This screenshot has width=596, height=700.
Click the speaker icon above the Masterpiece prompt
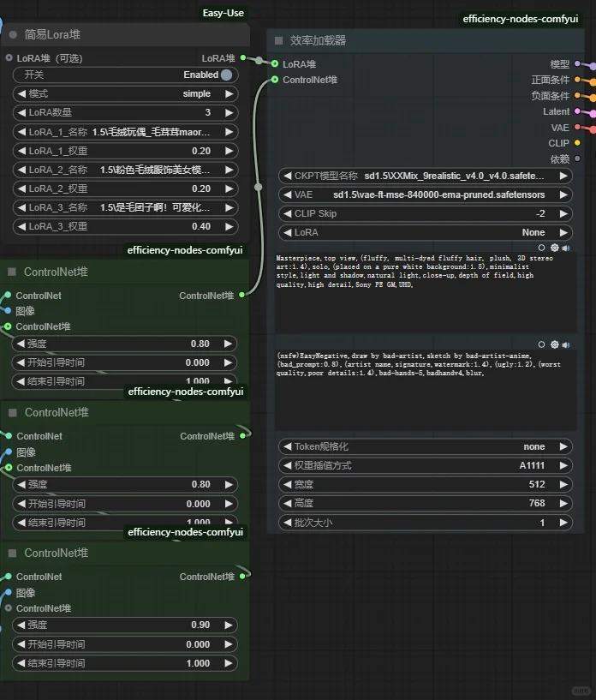coord(566,248)
